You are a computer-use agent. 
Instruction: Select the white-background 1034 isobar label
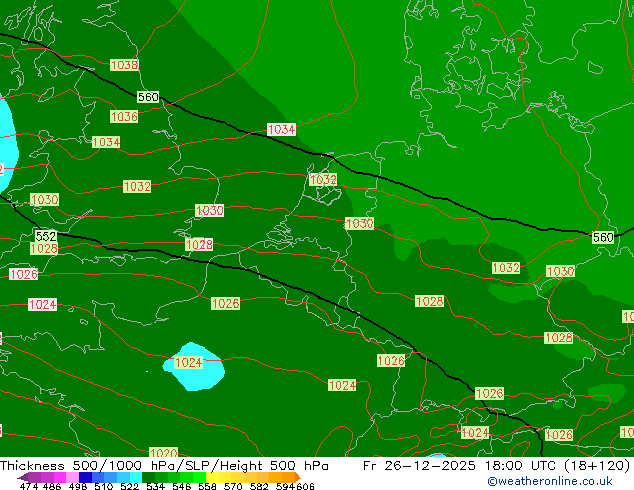281,129
